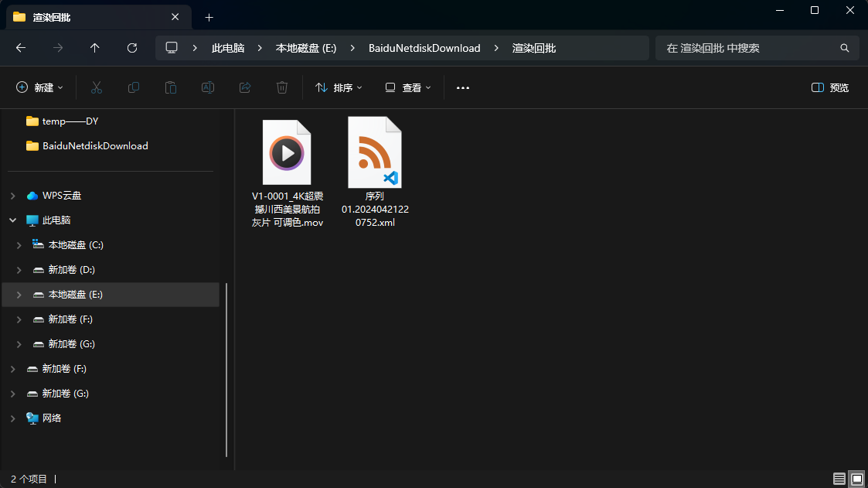Expand chevron after 本地磁盘 (E:) in address bar
The width and height of the screenshot is (868, 488).
pos(352,48)
